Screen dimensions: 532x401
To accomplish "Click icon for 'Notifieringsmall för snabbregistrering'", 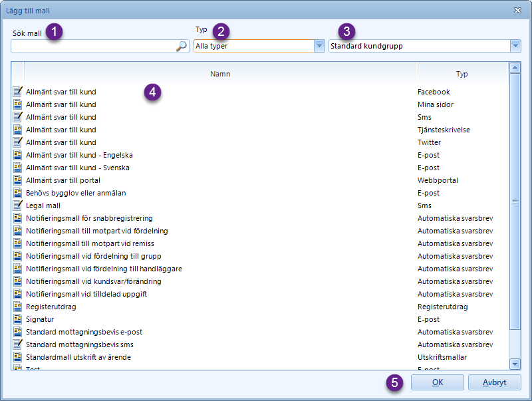I will (x=18, y=218).
